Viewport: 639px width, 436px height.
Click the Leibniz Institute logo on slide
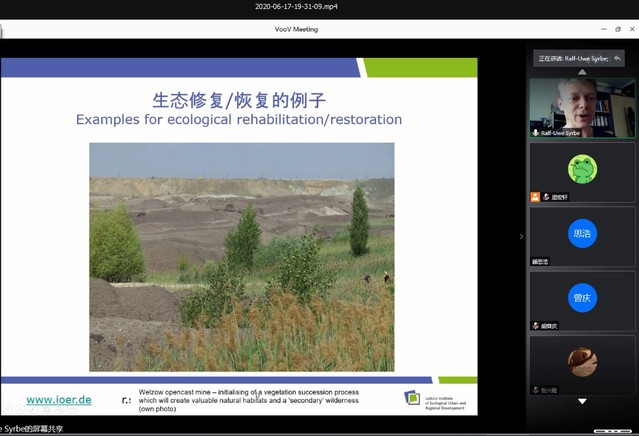[412, 398]
